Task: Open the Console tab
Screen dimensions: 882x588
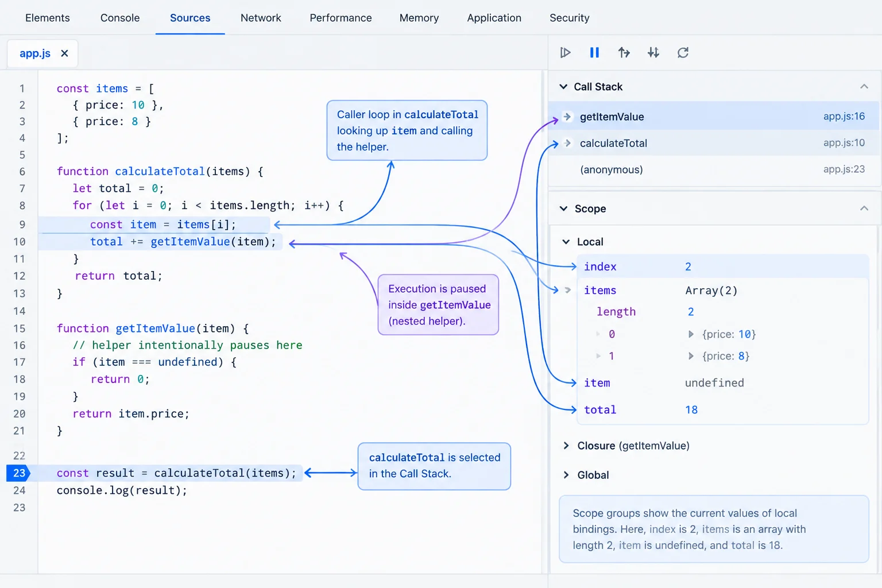Action: coord(120,18)
